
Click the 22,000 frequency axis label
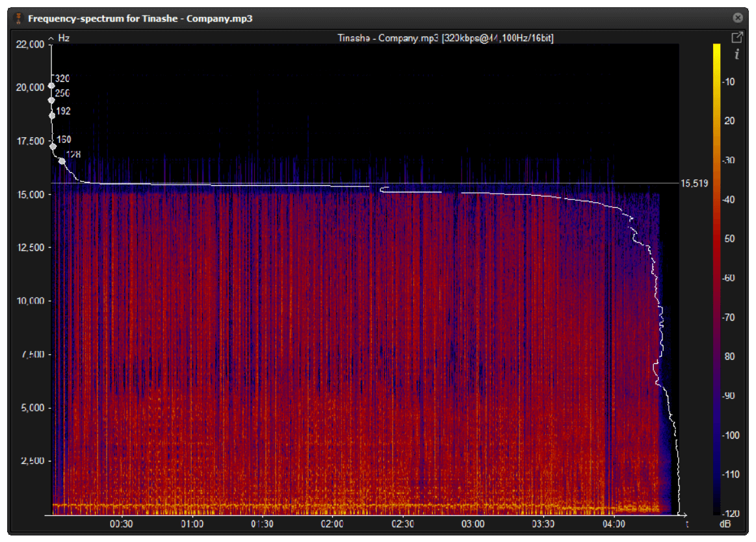point(30,44)
